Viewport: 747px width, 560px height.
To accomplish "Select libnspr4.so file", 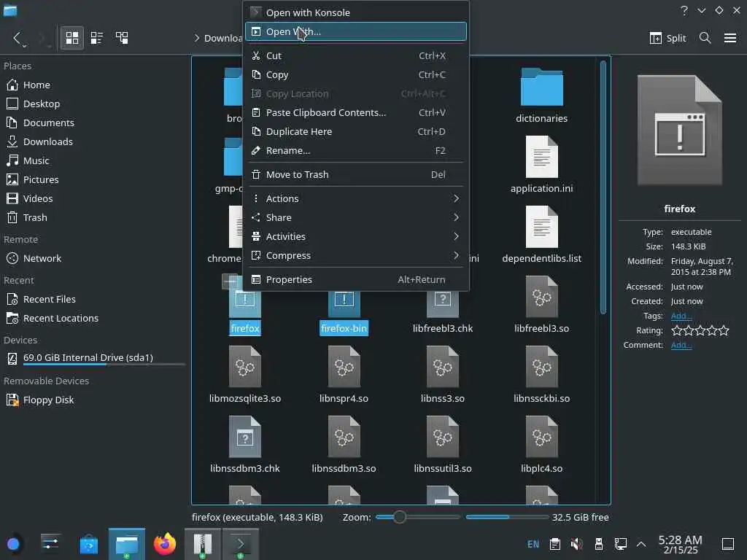I will (344, 376).
